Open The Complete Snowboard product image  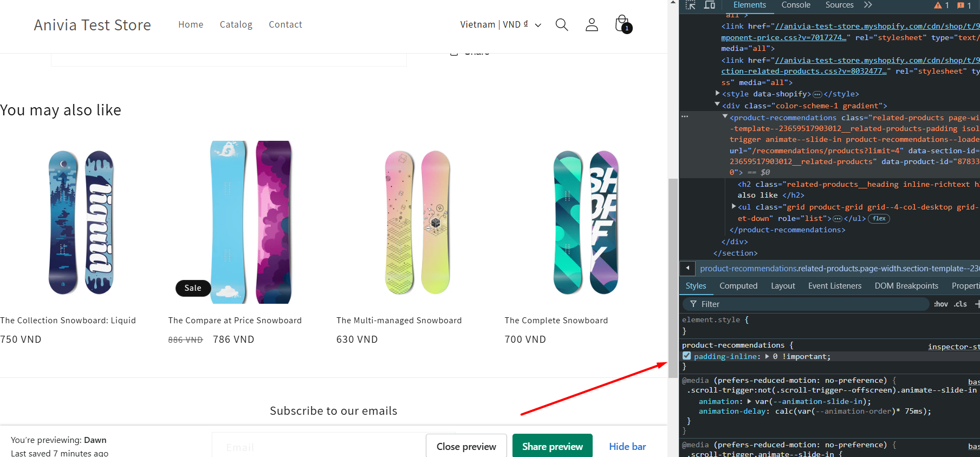click(586, 222)
